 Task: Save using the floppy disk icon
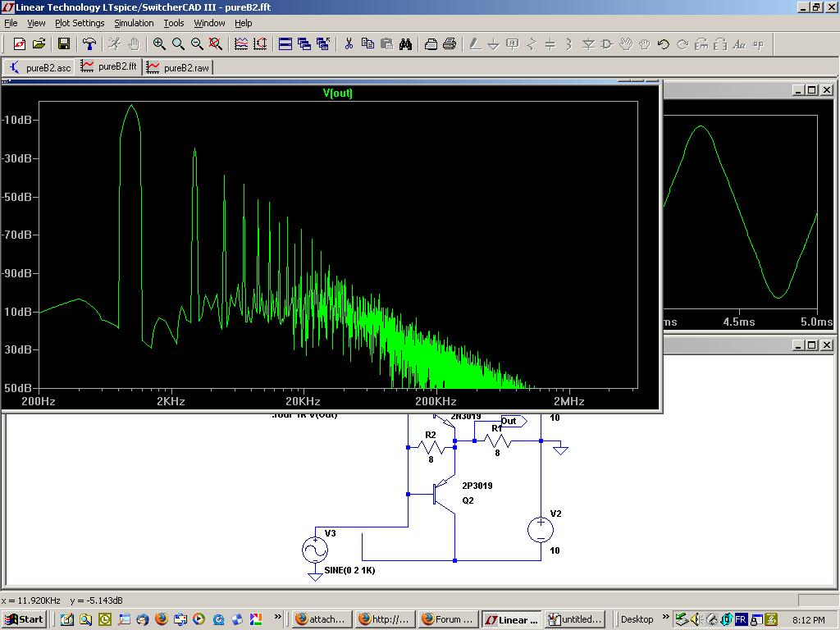click(x=64, y=44)
